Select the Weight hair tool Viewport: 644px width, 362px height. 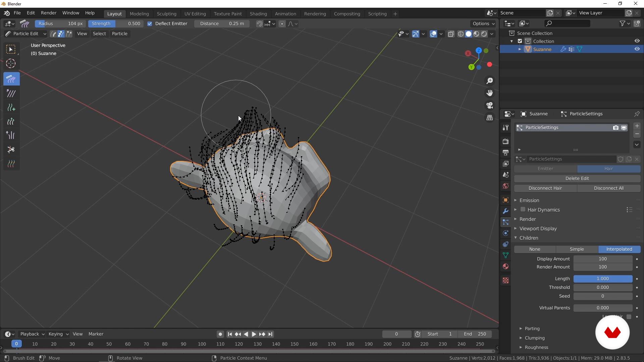pyautogui.click(x=11, y=164)
